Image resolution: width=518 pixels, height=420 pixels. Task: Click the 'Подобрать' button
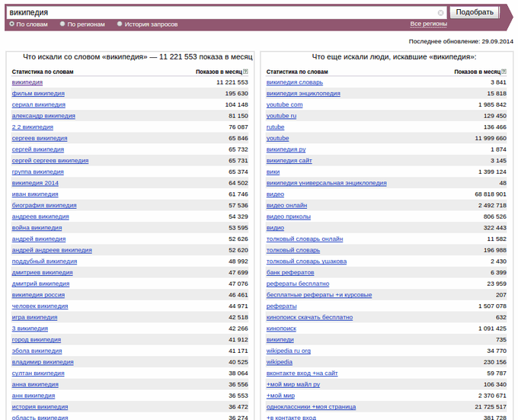(475, 12)
